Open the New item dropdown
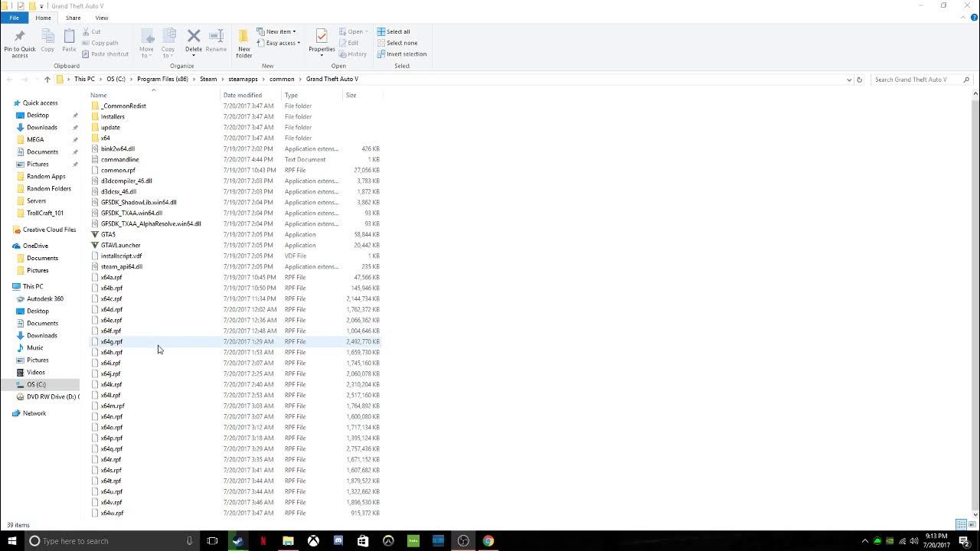The width and height of the screenshot is (980, 551). click(276, 31)
